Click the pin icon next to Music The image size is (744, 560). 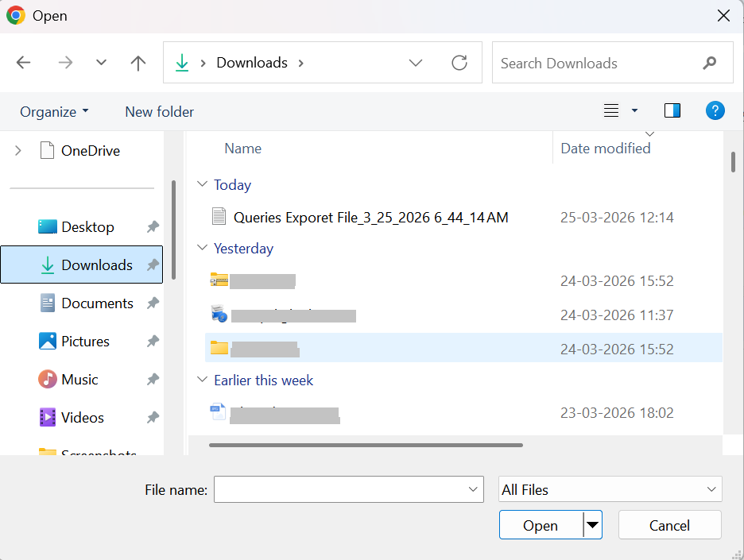153,380
